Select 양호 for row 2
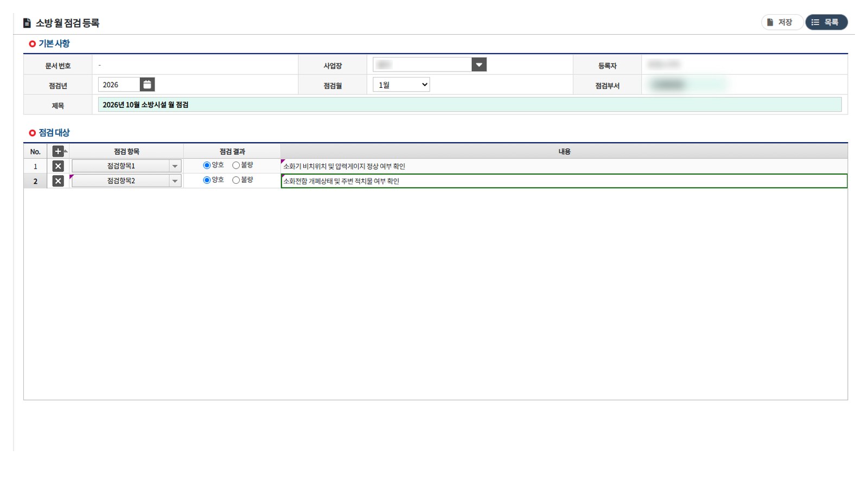 tap(207, 180)
